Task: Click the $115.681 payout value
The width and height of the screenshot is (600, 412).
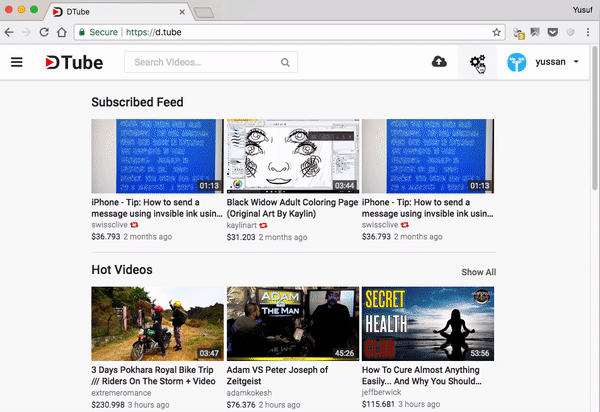Action: click(378, 404)
